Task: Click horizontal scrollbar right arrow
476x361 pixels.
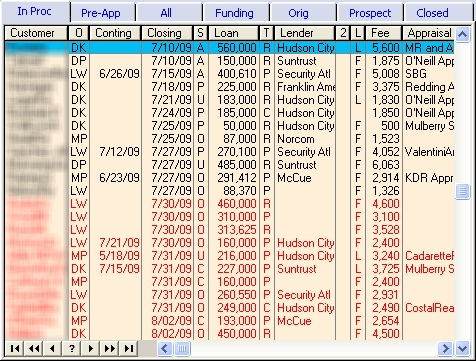Action: tap(445, 349)
